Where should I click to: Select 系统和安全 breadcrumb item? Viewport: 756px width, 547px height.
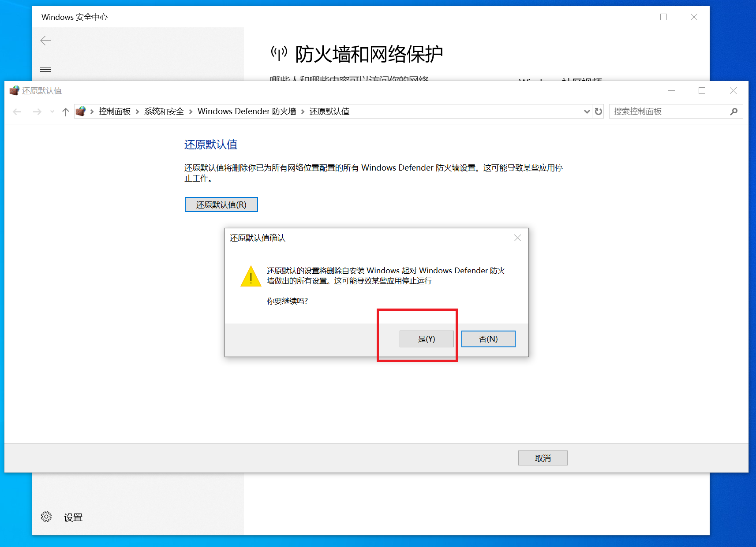pyautogui.click(x=164, y=112)
